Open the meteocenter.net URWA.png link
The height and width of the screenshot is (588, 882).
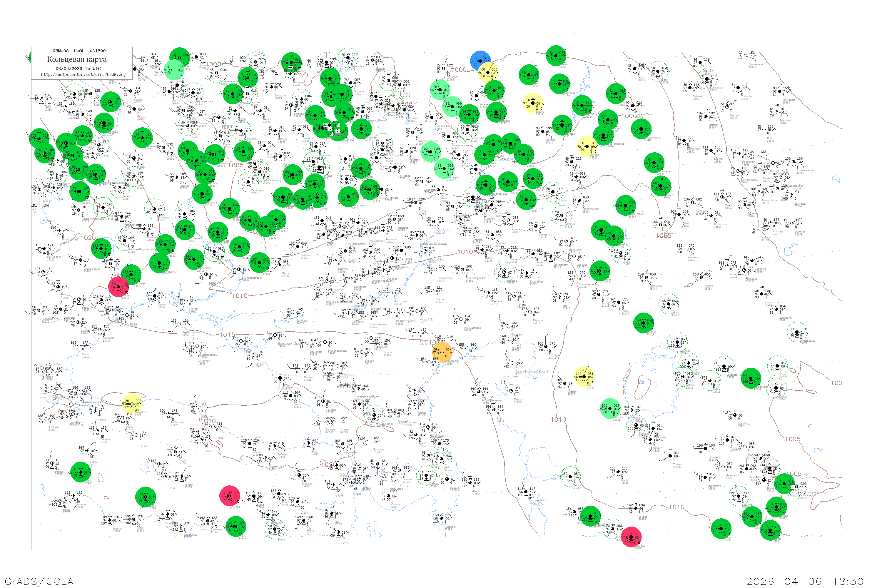[83, 74]
